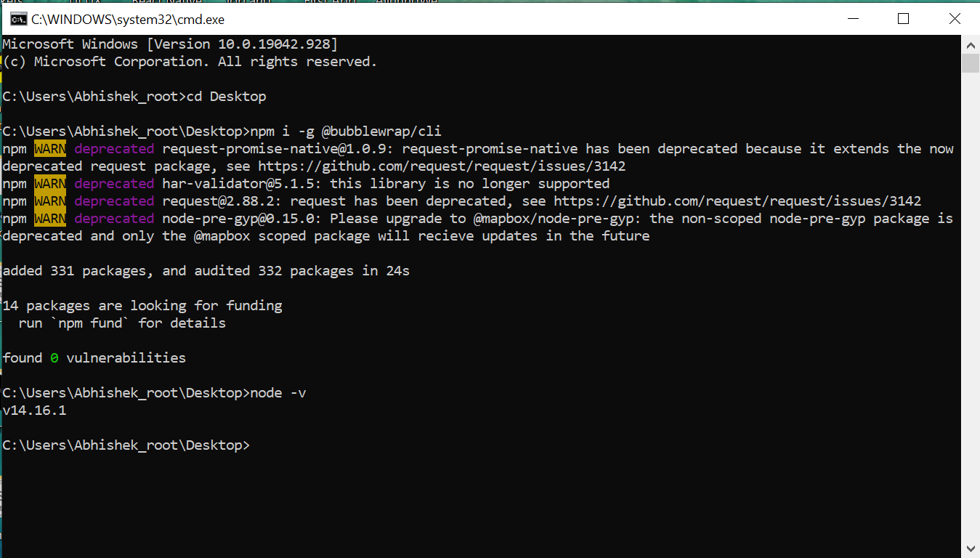Switch to the React Native browser tab
The image size is (980, 558).
click(166, 3)
